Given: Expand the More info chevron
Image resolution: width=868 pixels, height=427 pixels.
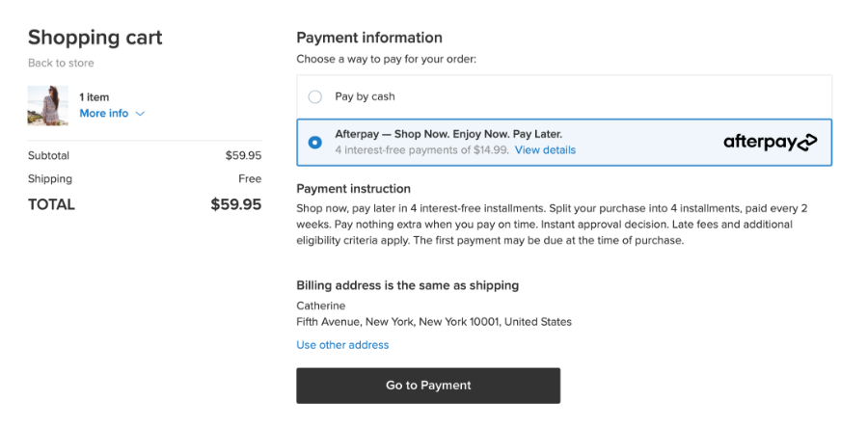Looking at the screenshot, I should [140, 114].
